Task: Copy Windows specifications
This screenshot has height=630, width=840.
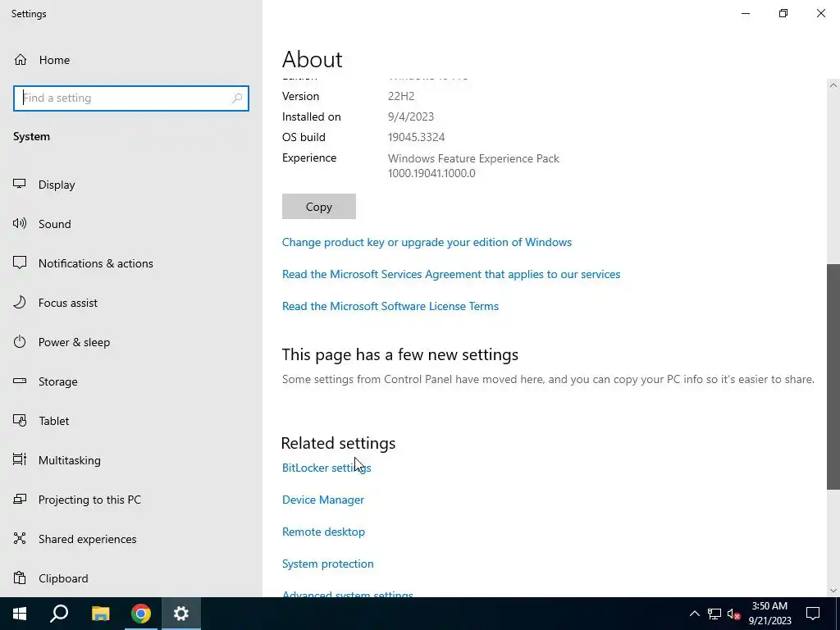Action: pyautogui.click(x=319, y=206)
